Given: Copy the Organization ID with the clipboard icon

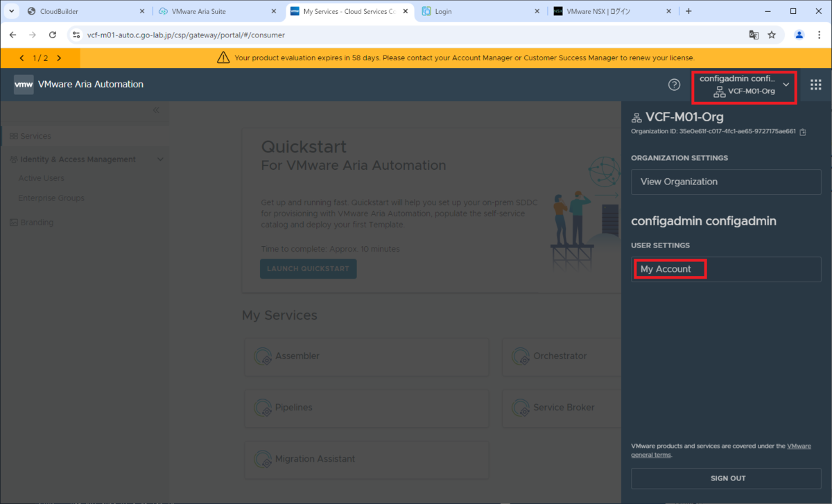Looking at the screenshot, I should click(802, 132).
